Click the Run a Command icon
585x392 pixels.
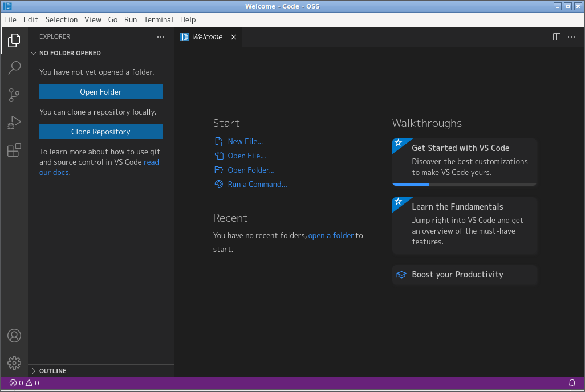tap(218, 184)
